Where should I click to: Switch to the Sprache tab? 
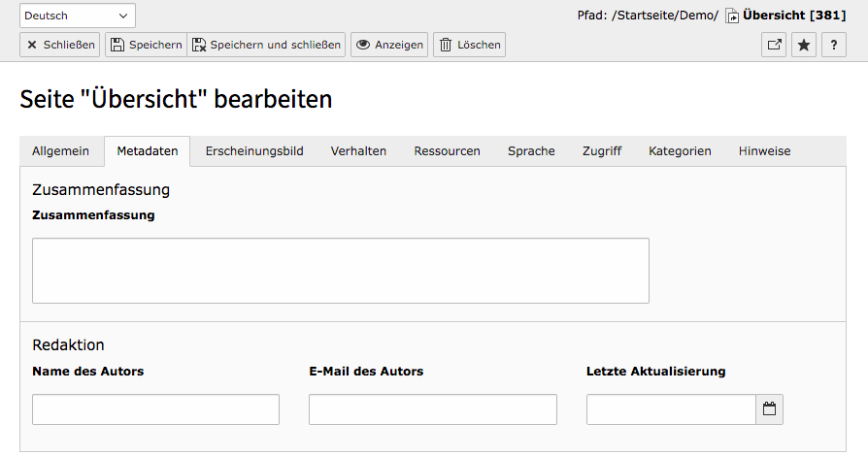point(531,151)
